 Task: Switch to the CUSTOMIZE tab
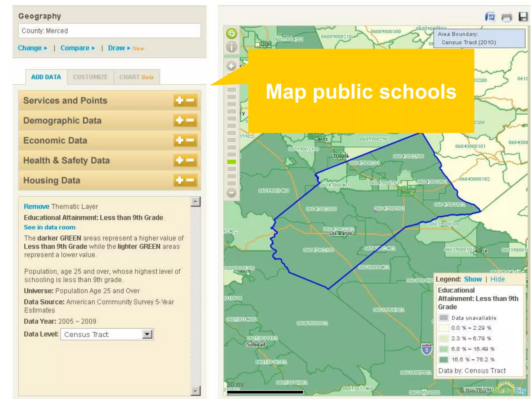tap(90, 77)
